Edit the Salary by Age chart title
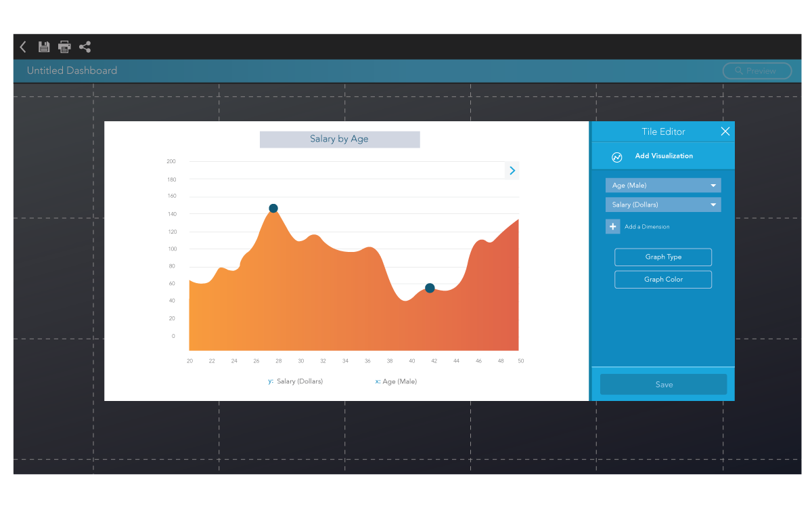The image size is (812, 508). [x=340, y=139]
